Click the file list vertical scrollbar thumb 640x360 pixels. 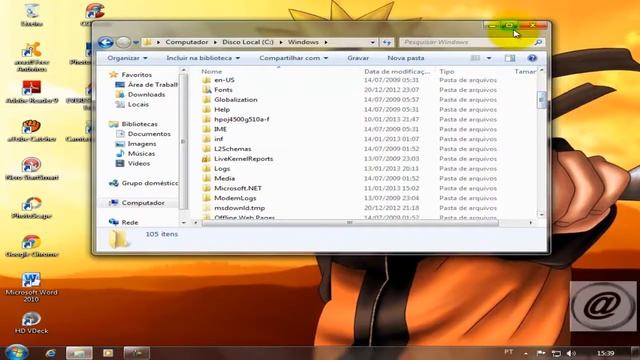[x=542, y=100]
